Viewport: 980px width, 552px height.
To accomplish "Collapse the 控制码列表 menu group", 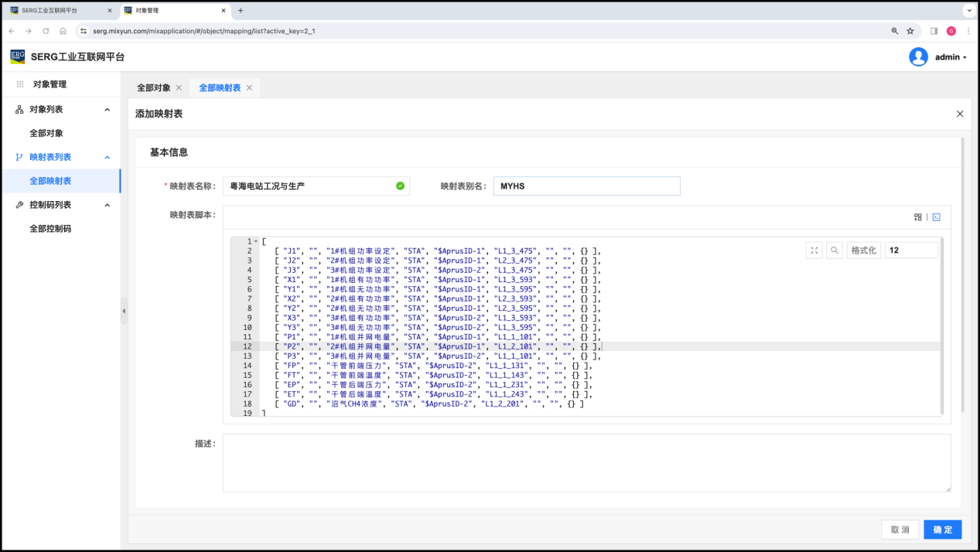I will tap(107, 206).
